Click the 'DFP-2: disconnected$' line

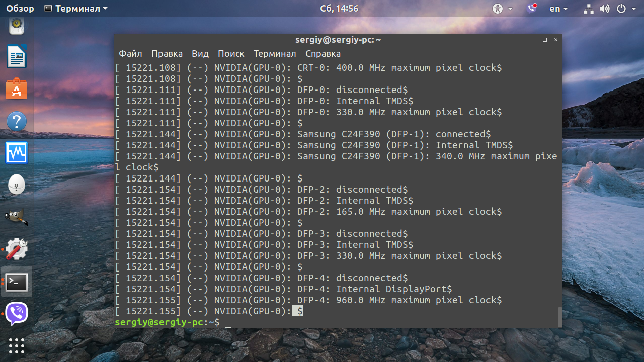[x=353, y=189]
